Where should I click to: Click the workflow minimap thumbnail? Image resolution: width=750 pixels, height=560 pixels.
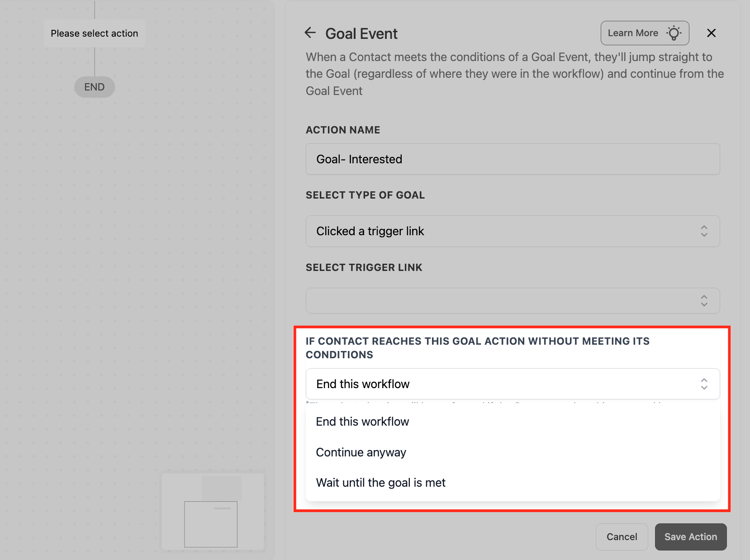[x=213, y=512]
